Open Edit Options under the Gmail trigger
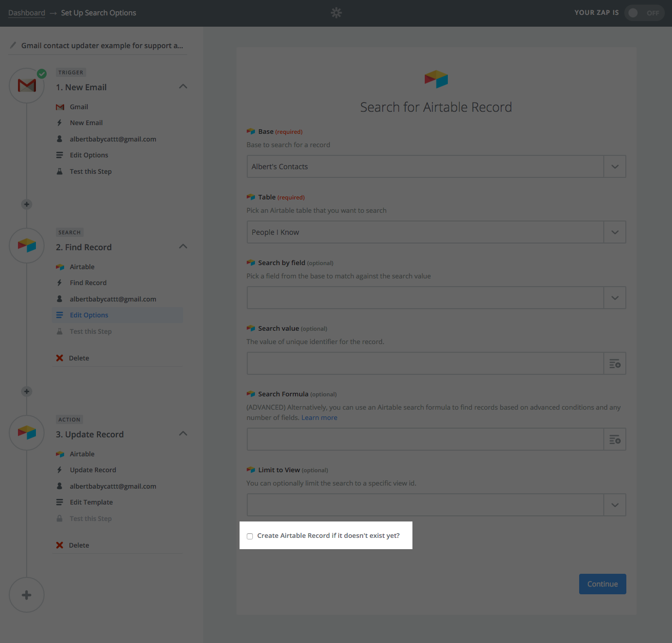Image resolution: width=672 pixels, height=643 pixels. tap(89, 155)
